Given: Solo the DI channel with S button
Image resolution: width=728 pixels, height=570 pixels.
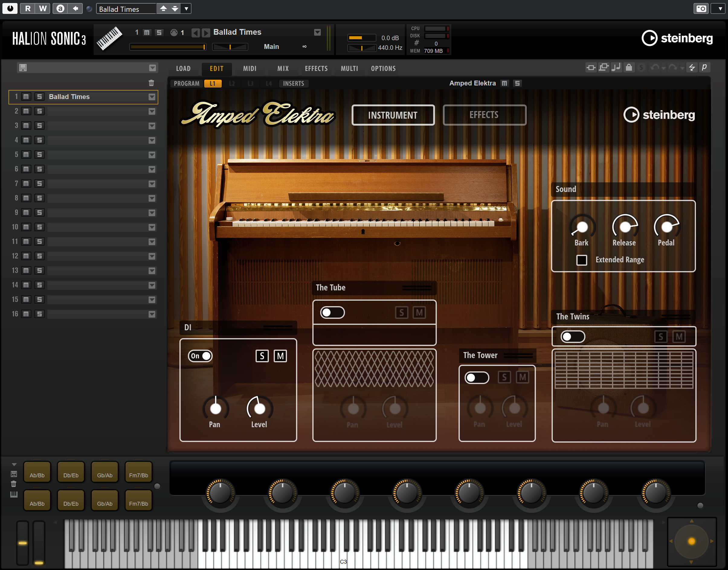Looking at the screenshot, I should click(262, 356).
